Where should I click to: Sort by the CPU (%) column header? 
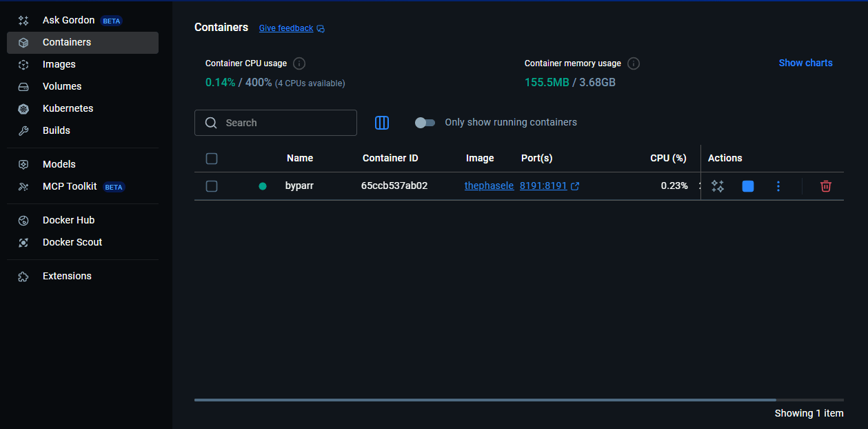tap(668, 158)
